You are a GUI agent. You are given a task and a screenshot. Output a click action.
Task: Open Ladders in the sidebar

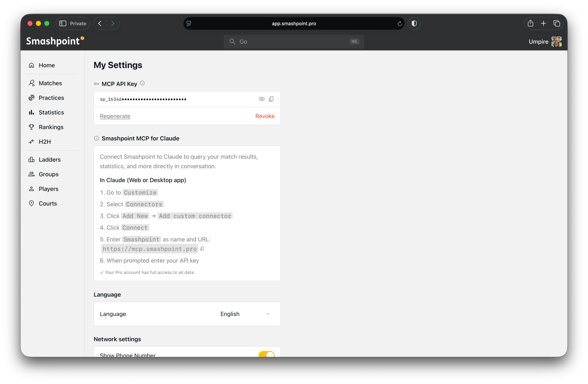coord(45,160)
